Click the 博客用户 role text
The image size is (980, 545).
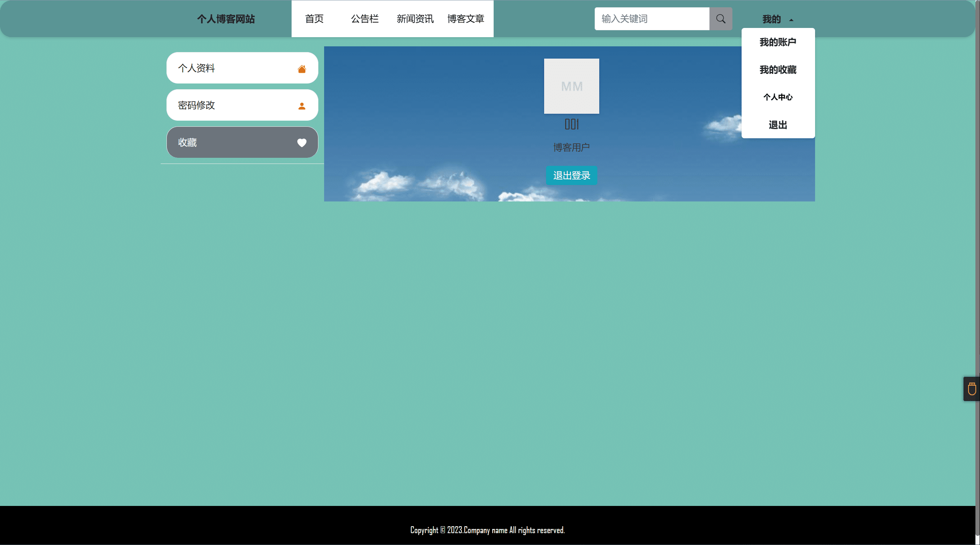tap(571, 147)
